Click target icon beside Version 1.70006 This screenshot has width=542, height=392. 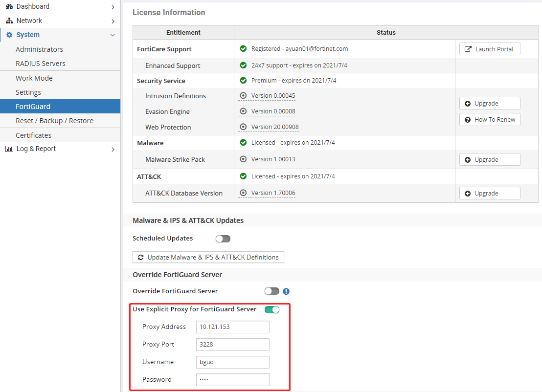(x=243, y=193)
